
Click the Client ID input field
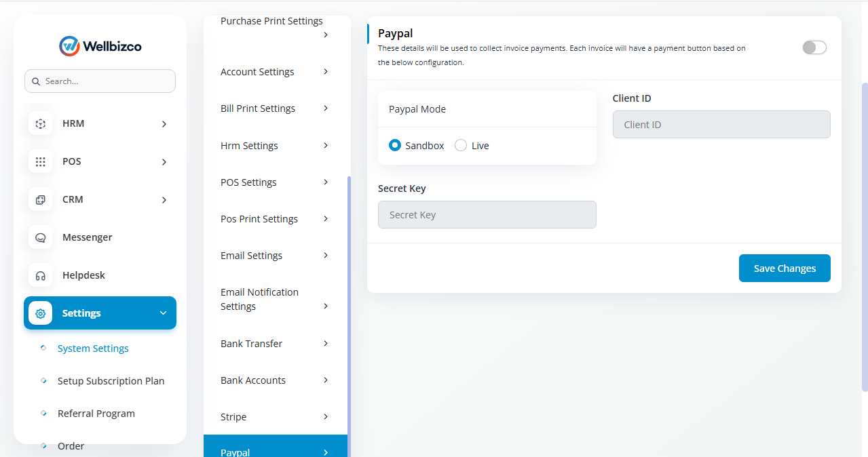coord(721,125)
